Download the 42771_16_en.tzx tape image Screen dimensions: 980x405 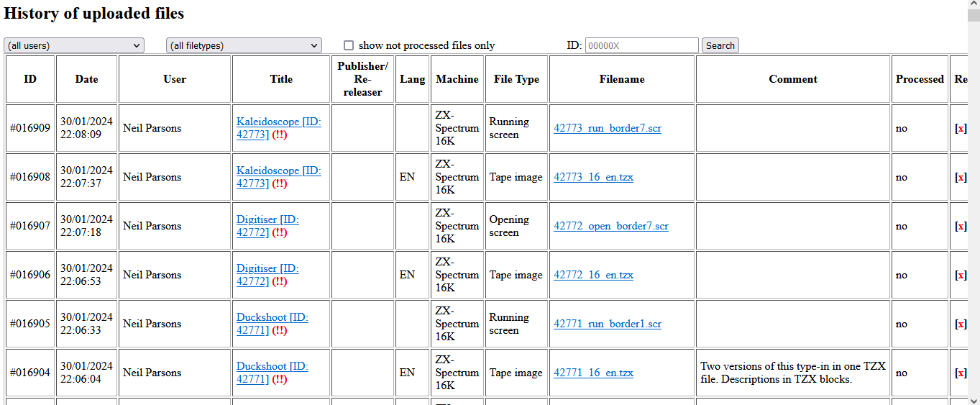[x=593, y=373]
